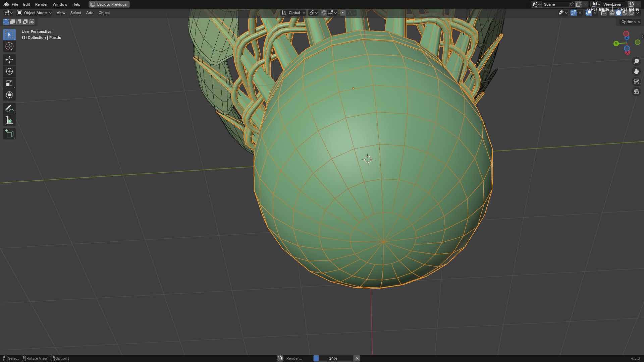The image size is (644, 362).
Task: Toggle proportional editing
Action: click(x=342, y=13)
